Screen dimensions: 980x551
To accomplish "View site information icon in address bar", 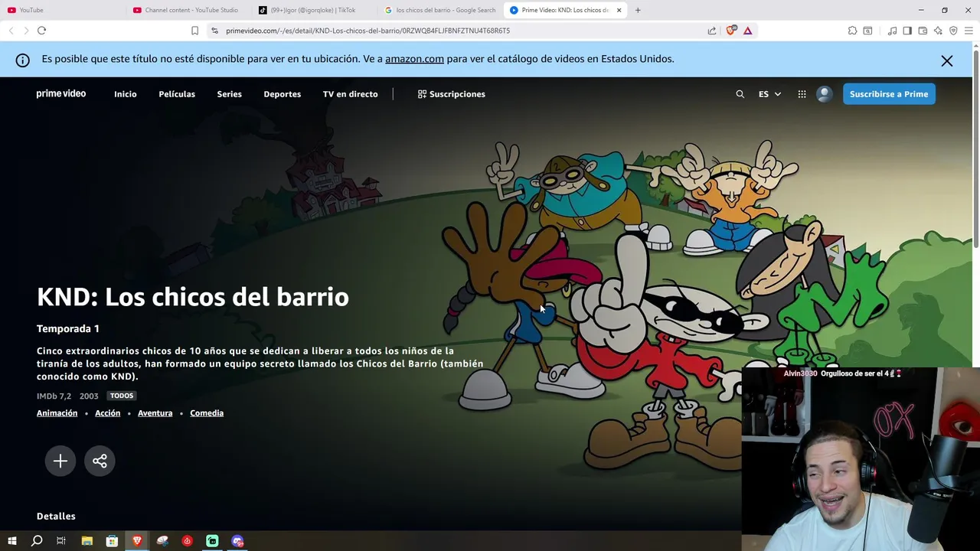I will (214, 31).
